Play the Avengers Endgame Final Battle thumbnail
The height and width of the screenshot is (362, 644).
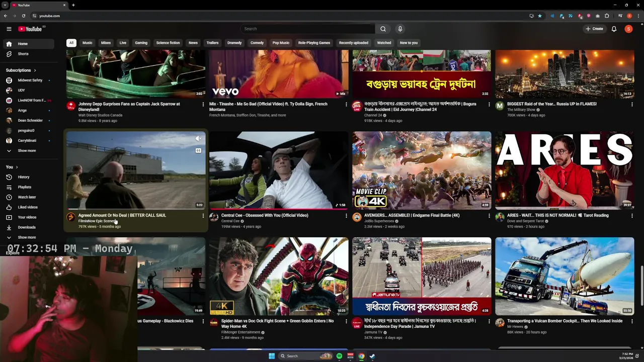tap(422, 170)
